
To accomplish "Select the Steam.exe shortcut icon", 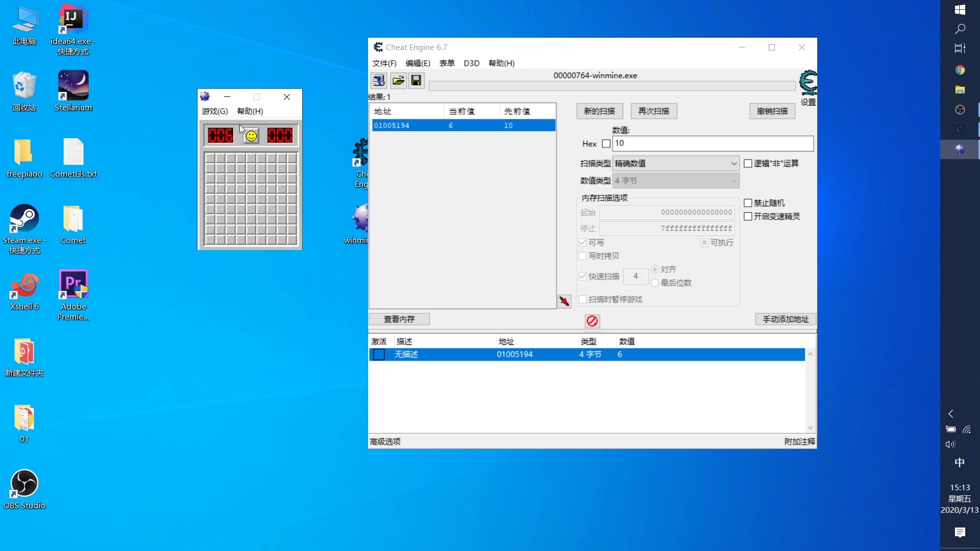I will click(x=24, y=229).
